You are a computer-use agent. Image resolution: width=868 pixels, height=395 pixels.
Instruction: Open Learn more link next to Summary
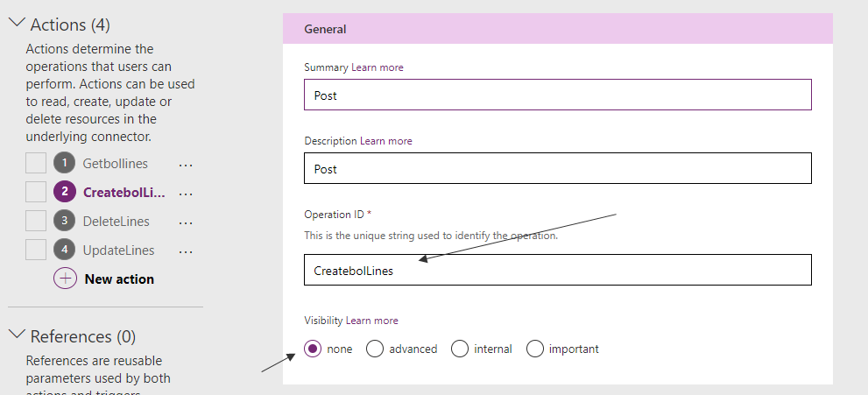click(378, 67)
